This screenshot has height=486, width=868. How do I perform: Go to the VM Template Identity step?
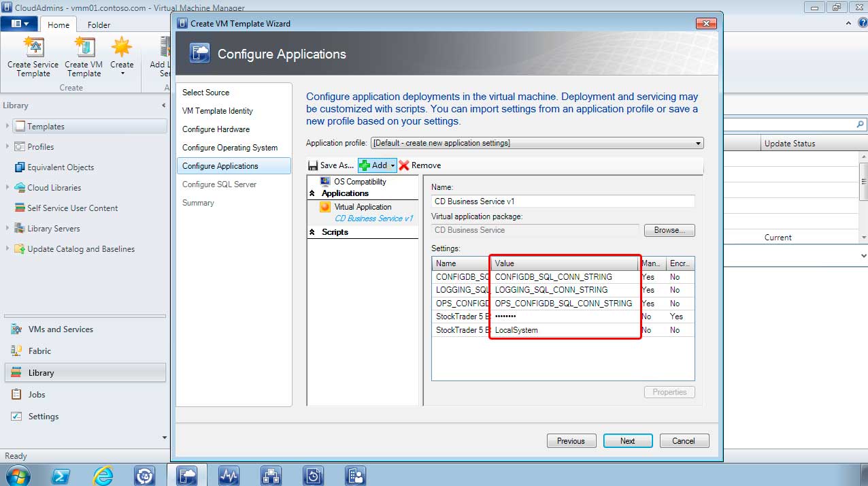pyautogui.click(x=218, y=111)
